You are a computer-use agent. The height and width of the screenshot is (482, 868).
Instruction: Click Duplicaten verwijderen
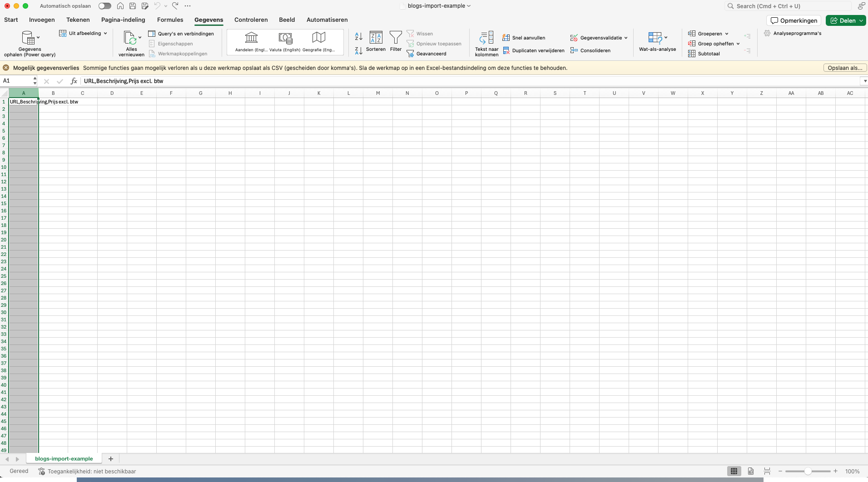[533, 50]
